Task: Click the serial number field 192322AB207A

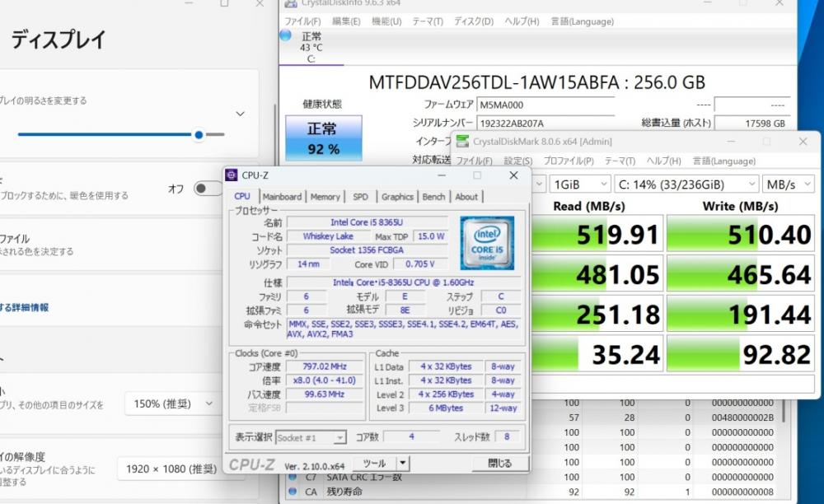Action: [x=545, y=124]
